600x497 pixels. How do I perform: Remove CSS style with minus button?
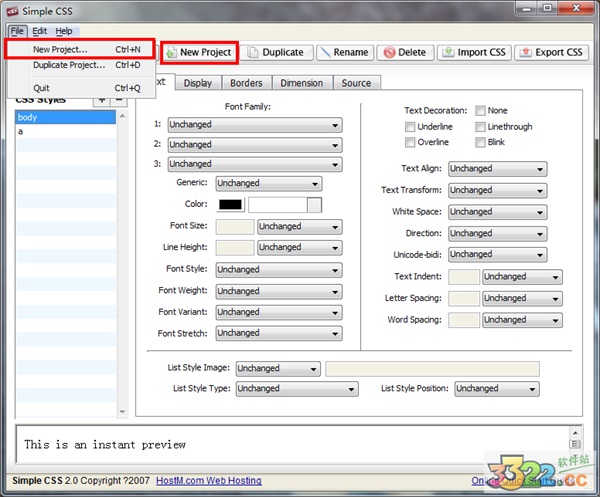click(119, 99)
